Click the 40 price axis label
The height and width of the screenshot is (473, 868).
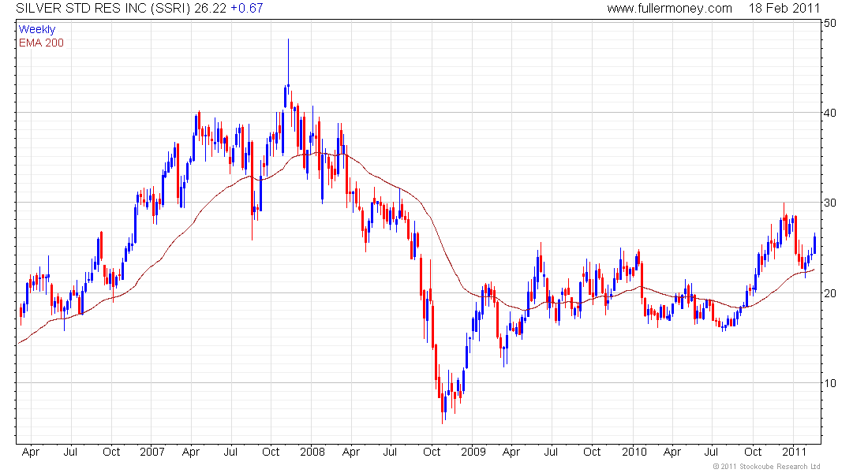click(830, 113)
